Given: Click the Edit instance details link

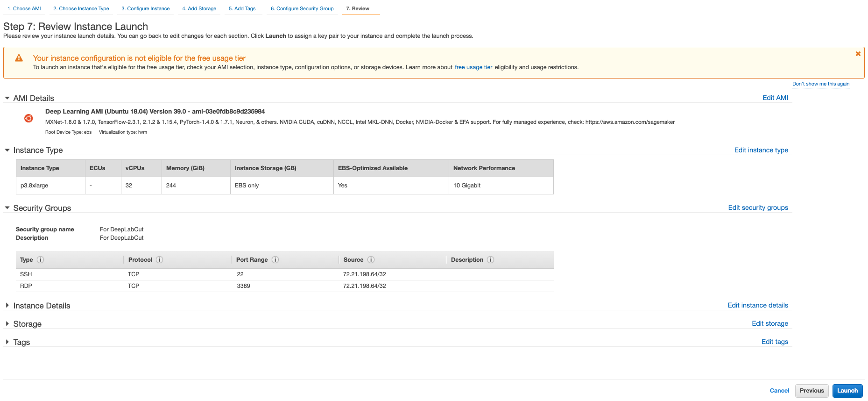Looking at the screenshot, I should click(x=758, y=305).
